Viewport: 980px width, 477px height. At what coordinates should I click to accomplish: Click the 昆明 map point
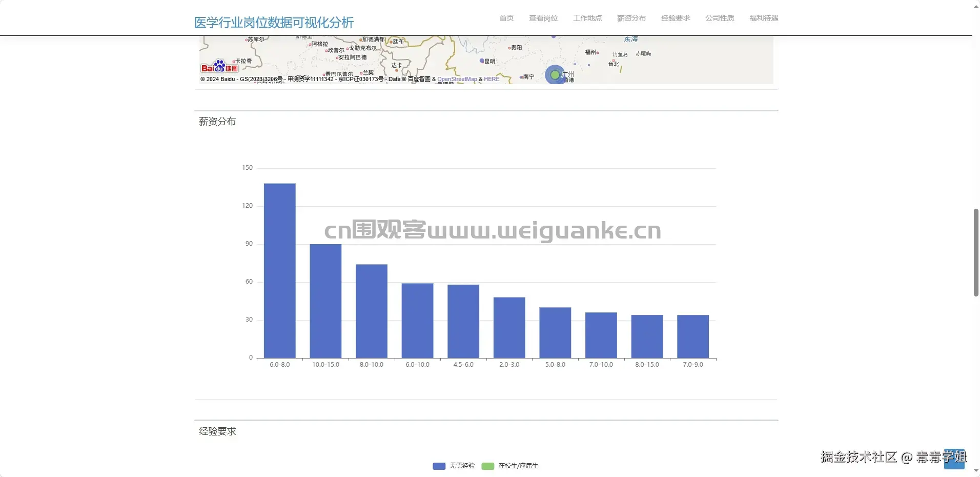tap(482, 61)
